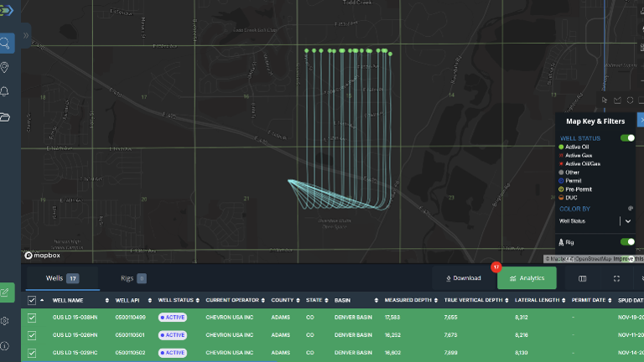Sort by Measured Depth column
The height and width of the screenshot is (362, 644).
point(409,300)
